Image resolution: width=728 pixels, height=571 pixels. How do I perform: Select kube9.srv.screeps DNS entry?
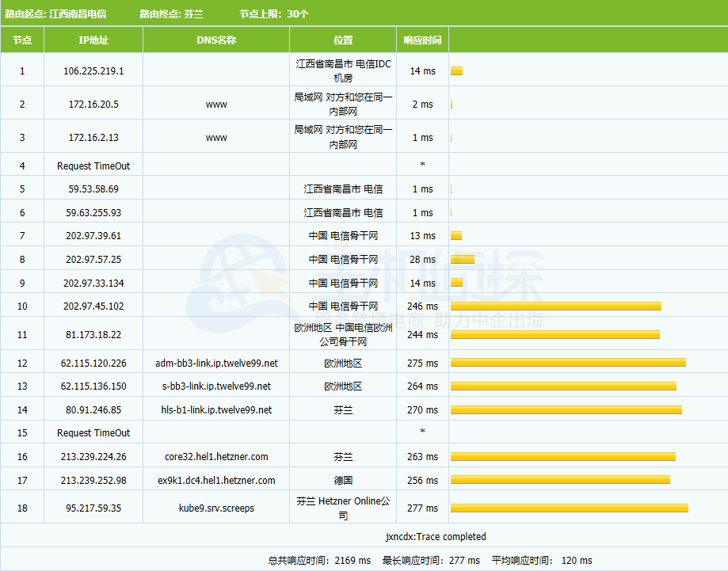(216, 508)
